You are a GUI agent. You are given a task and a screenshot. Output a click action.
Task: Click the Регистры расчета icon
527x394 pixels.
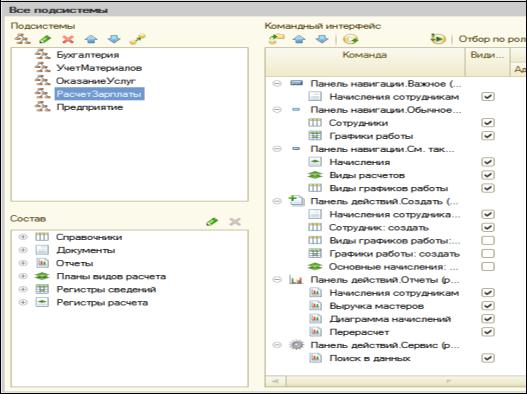[x=42, y=302]
